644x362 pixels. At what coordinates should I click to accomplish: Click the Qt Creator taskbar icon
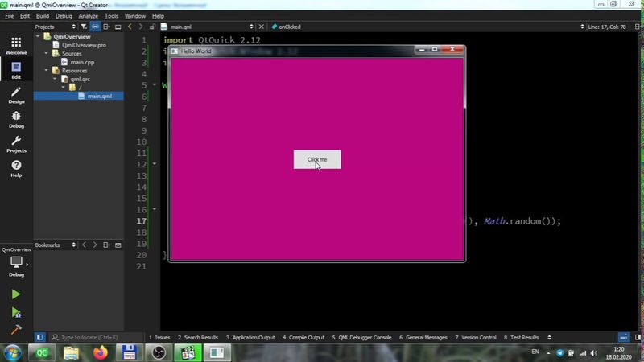tap(42, 352)
